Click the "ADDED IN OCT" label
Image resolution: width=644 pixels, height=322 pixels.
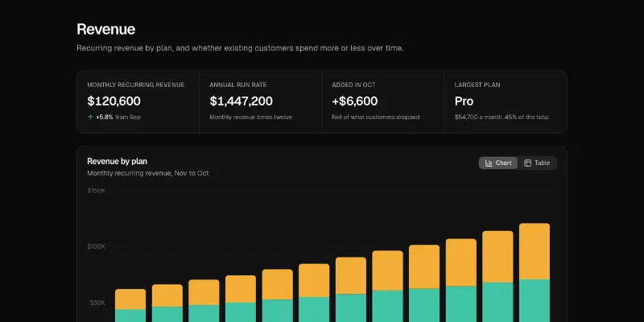click(353, 85)
